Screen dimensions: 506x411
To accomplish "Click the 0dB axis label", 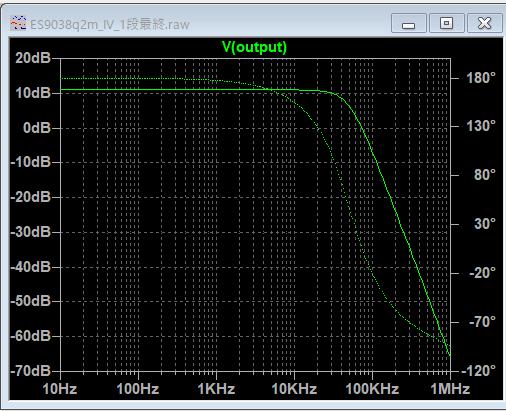I will 37,128.
